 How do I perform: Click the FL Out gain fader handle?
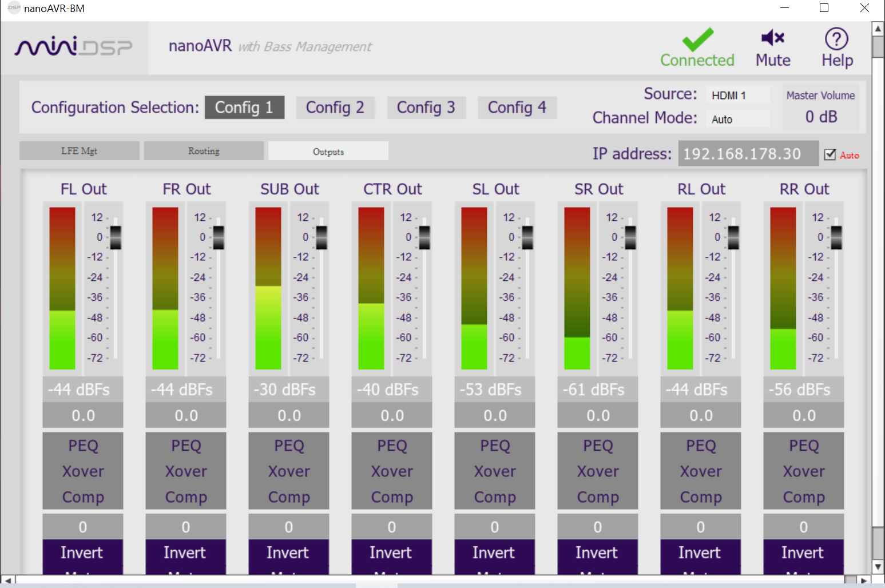click(x=116, y=237)
